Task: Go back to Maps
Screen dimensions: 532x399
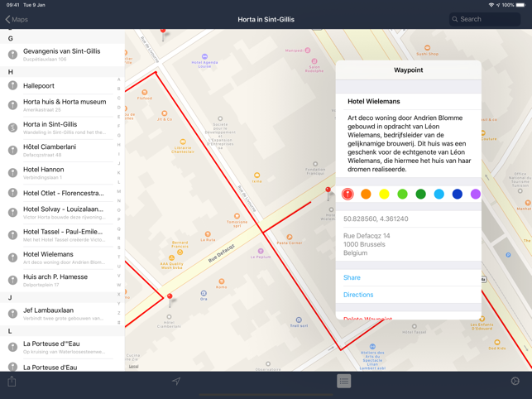Action: coord(17,19)
